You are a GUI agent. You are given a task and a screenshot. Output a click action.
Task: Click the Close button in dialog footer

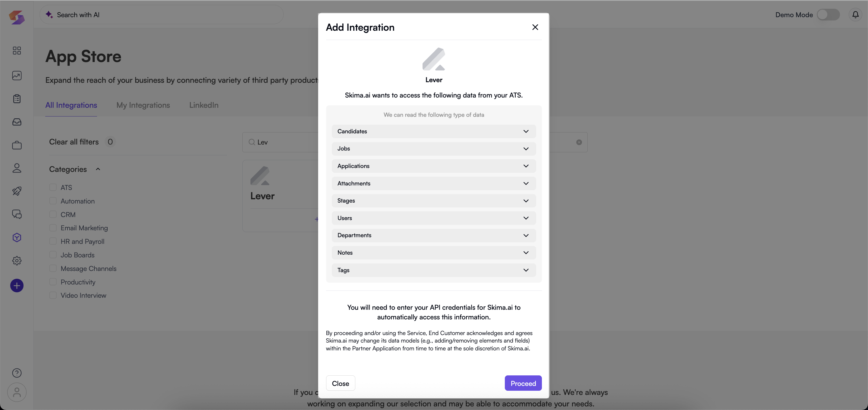(340, 383)
